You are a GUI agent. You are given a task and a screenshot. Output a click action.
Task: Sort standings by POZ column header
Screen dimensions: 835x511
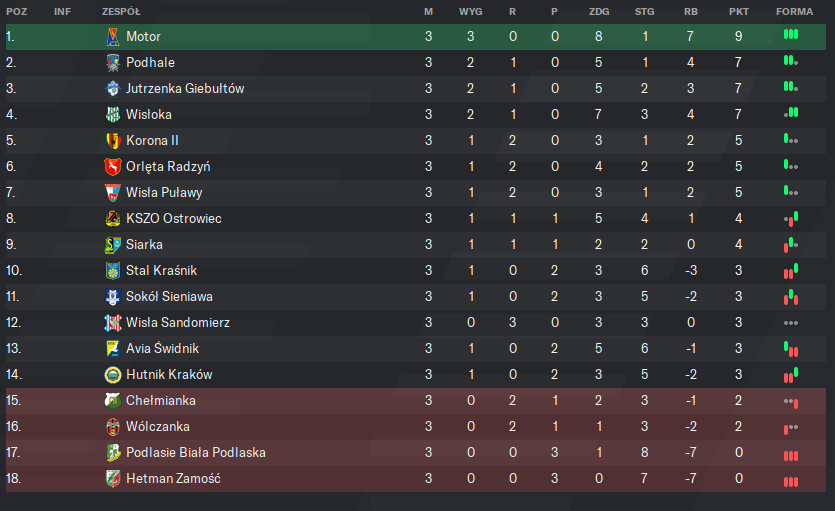click(16, 11)
